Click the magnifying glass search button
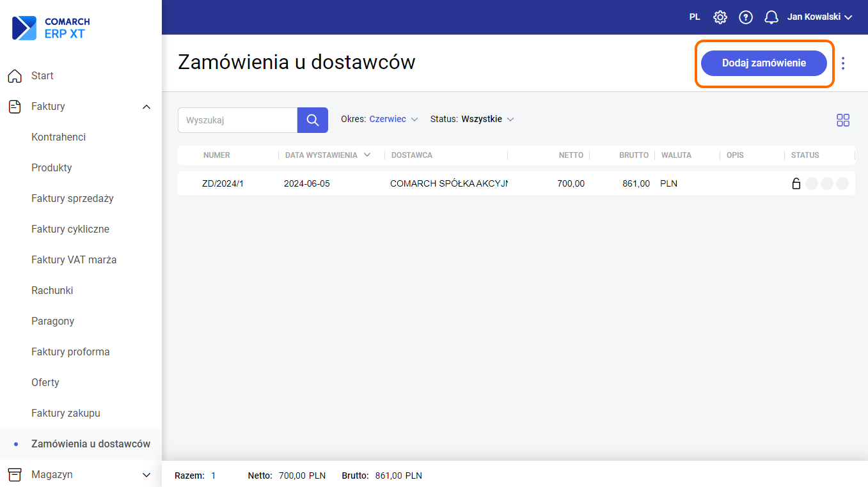 click(312, 120)
